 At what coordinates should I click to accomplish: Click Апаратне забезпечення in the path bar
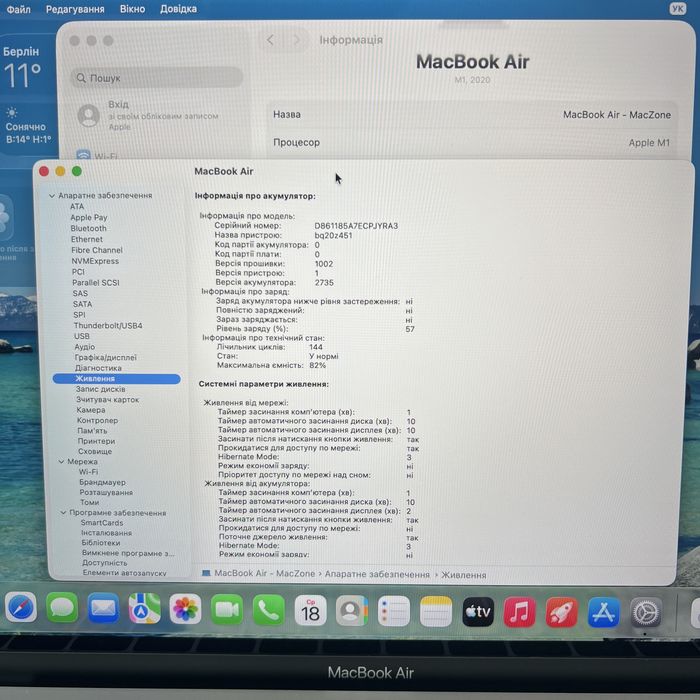pos(377,574)
